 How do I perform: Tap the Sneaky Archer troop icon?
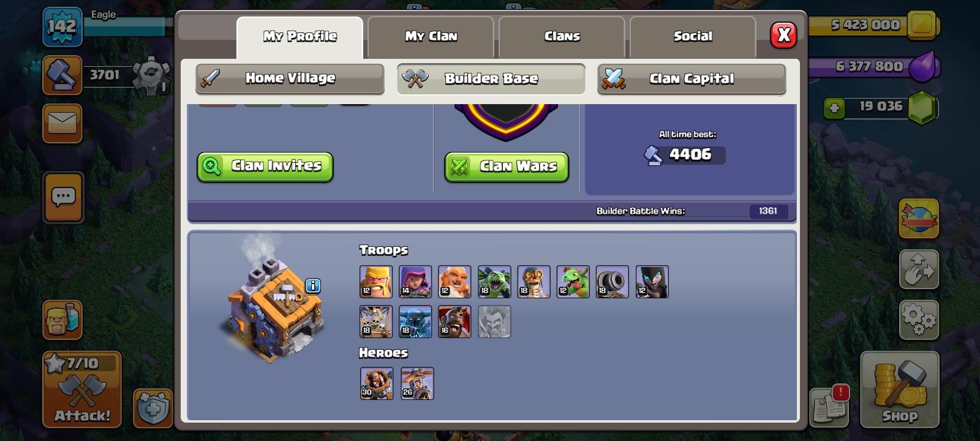pos(415,282)
